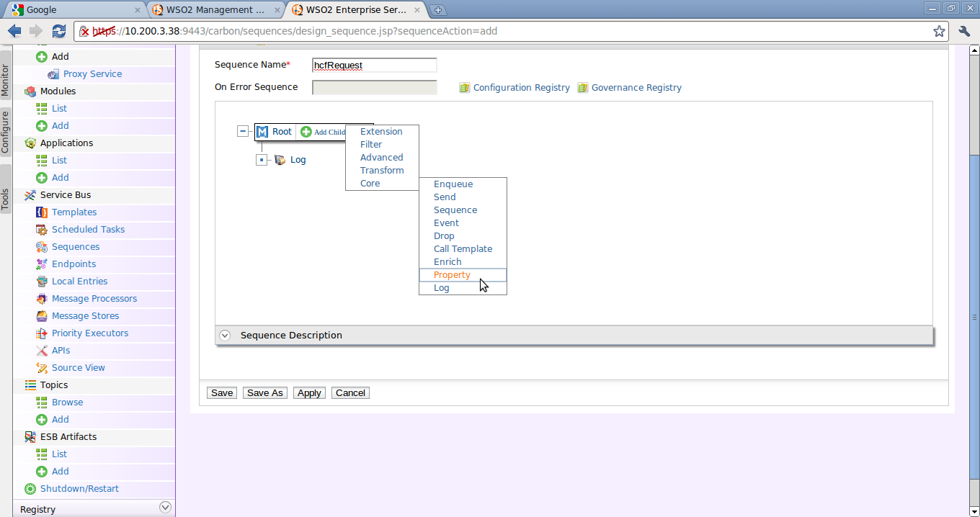Click the new tab plus button

tap(437, 10)
